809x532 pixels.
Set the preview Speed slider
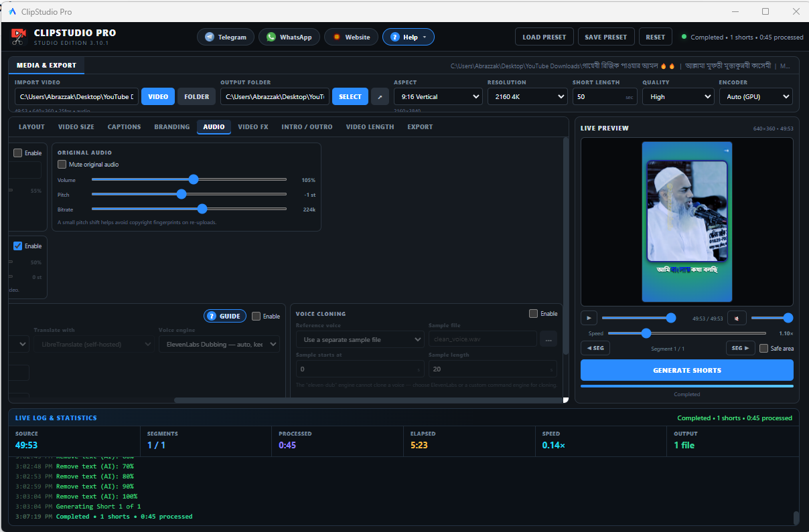687,333
